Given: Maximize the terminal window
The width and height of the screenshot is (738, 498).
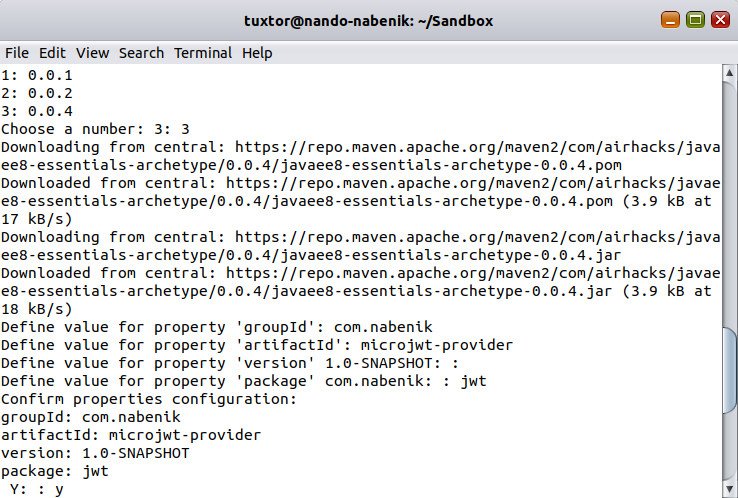Looking at the screenshot, I should pos(694,19).
